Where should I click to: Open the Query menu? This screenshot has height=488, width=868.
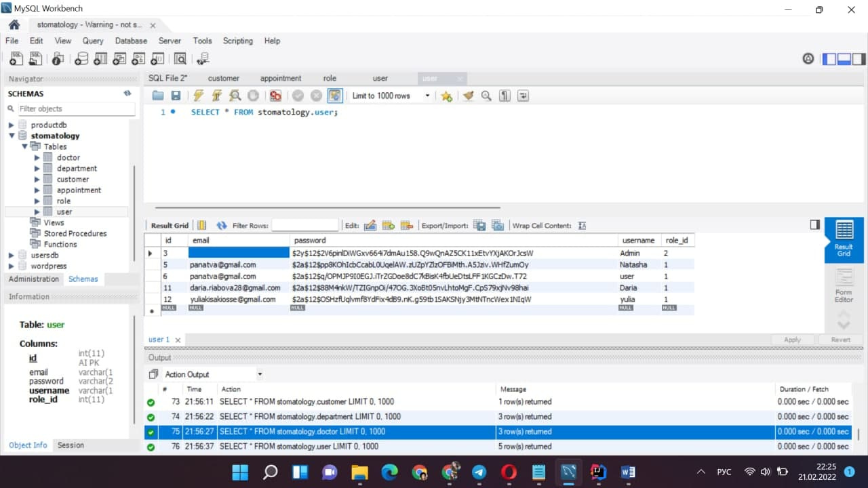coord(93,41)
